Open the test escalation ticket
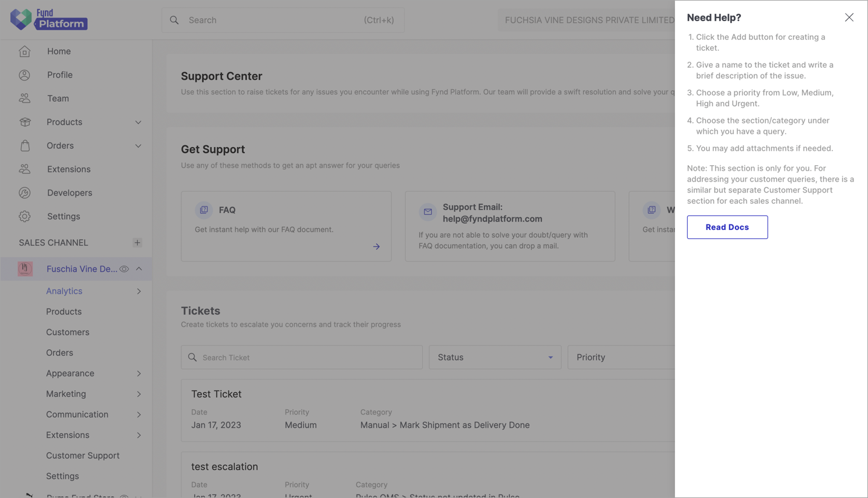This screenshot has height=498, width=868. pos(428,475)
